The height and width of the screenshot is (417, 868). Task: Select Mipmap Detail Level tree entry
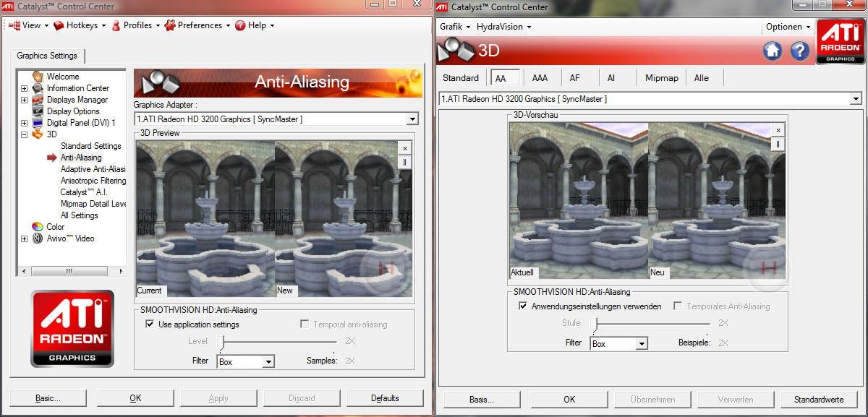(93, 203)
